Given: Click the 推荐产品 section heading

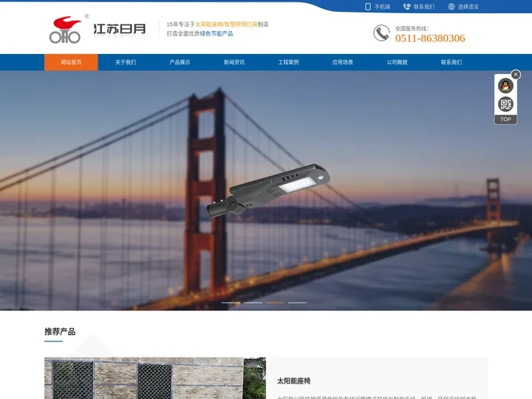Looking at the screenshot, I should coord(60,332).
